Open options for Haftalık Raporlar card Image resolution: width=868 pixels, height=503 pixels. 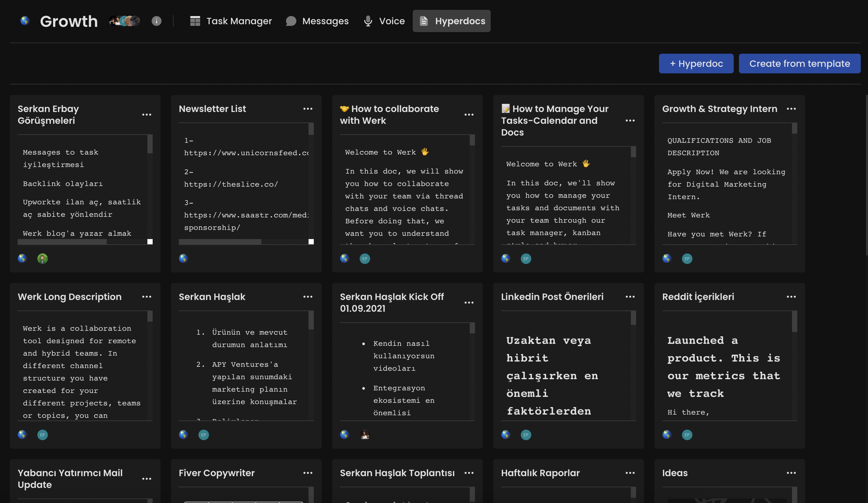(630, 473)
